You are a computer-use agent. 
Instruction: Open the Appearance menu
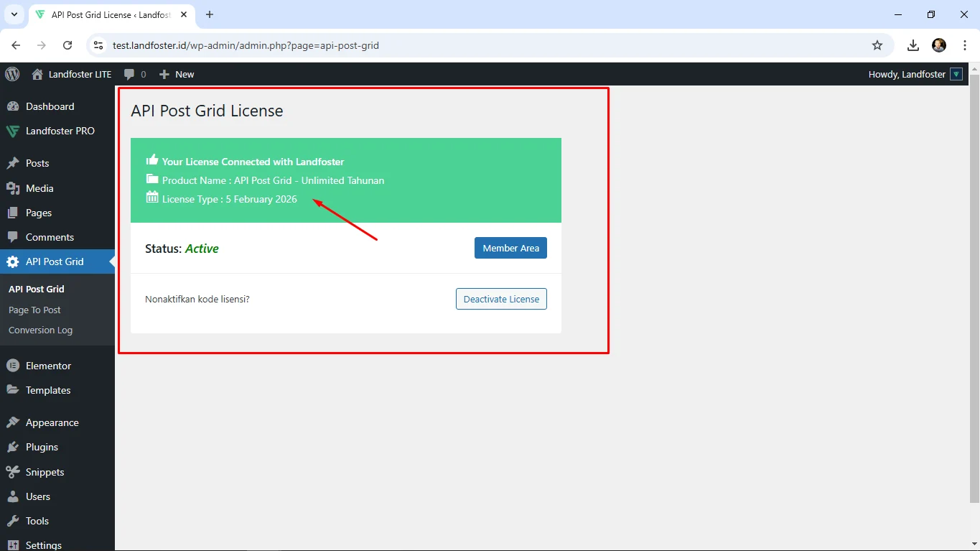(57, 422)
